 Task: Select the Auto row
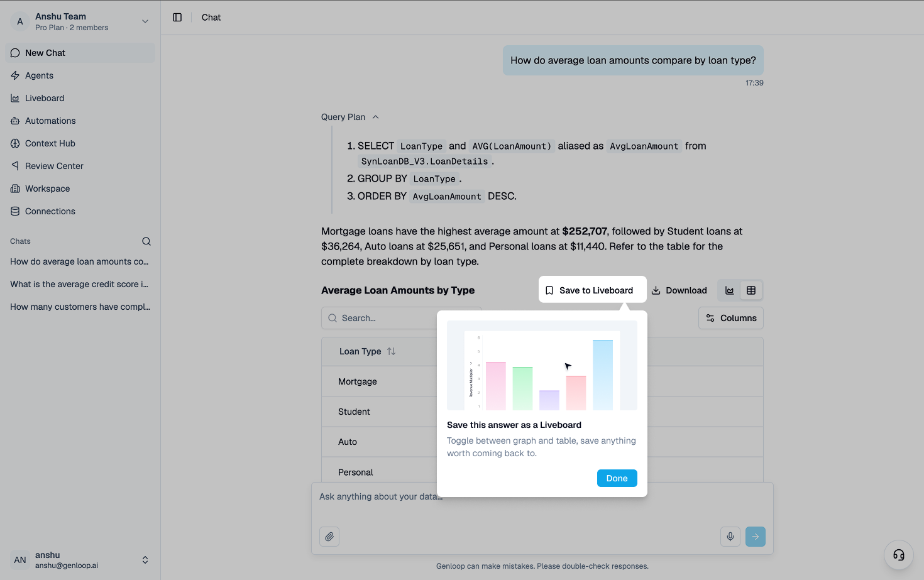(542, 442)
